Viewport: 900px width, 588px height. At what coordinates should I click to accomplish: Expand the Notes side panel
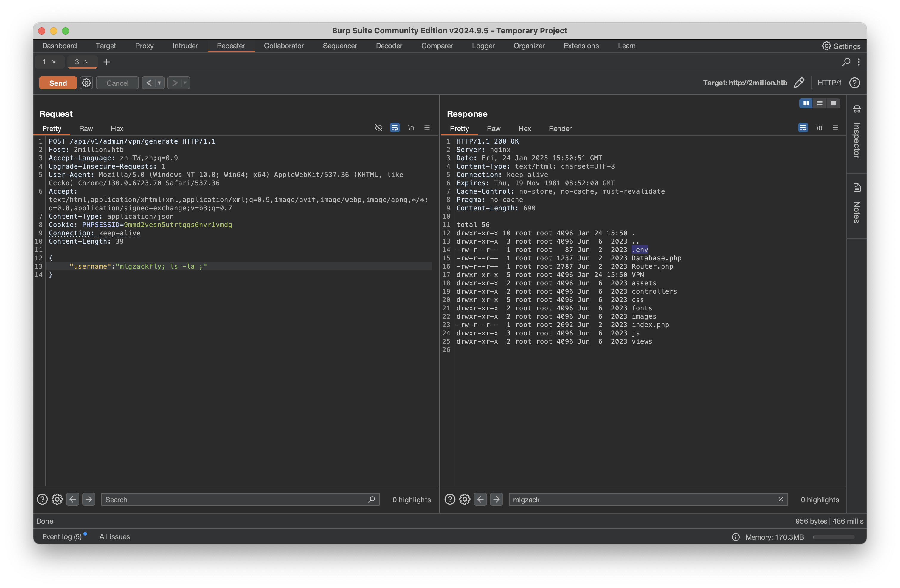click(x=856, y=203)
